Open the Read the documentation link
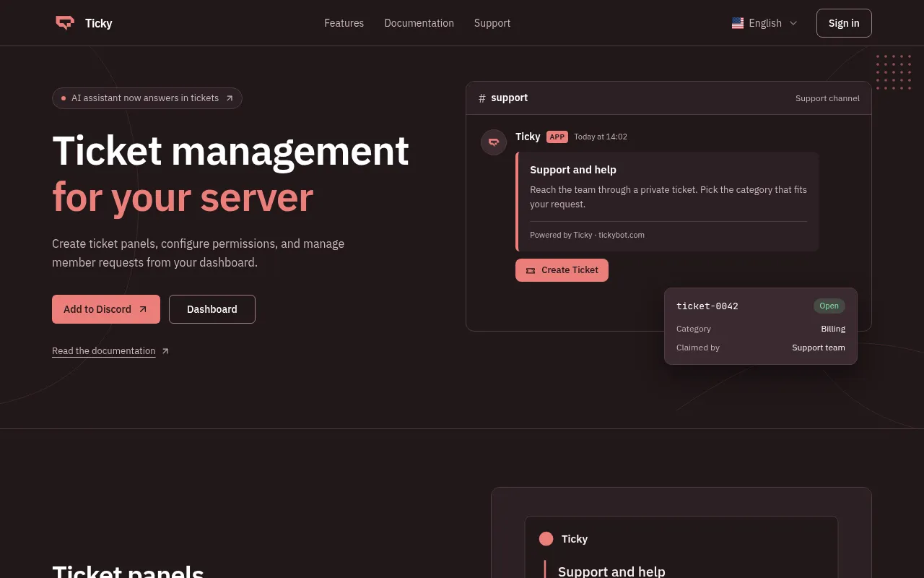The height and width of the screenshot is (578, 924). tap(104, 351)
